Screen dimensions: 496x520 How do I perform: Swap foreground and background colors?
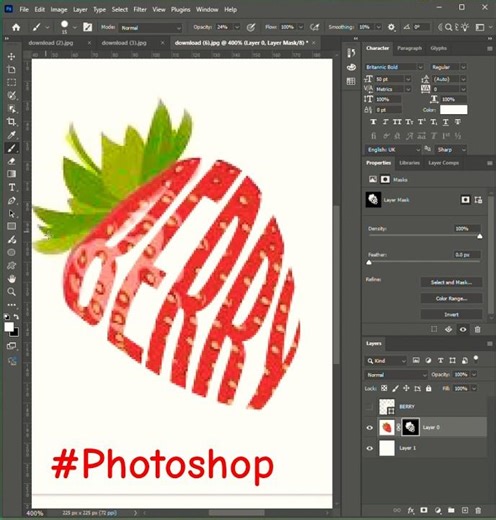click(16, 317)
